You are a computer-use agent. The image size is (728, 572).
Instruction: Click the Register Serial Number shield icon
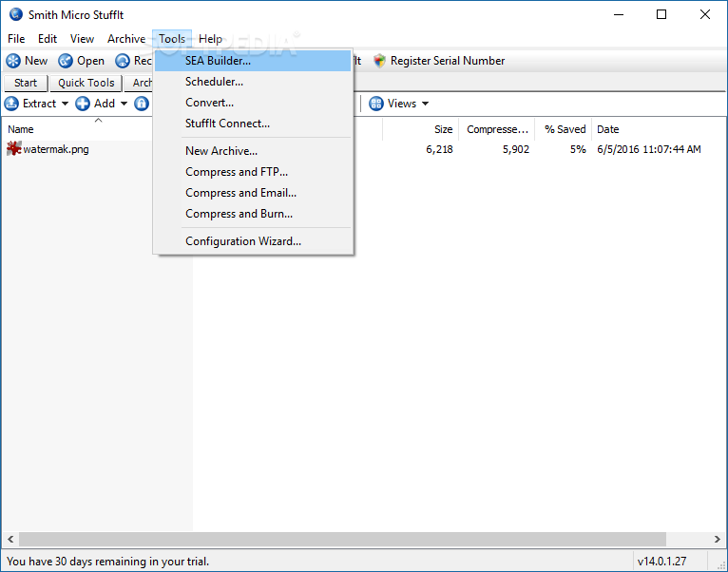point(380,61)
